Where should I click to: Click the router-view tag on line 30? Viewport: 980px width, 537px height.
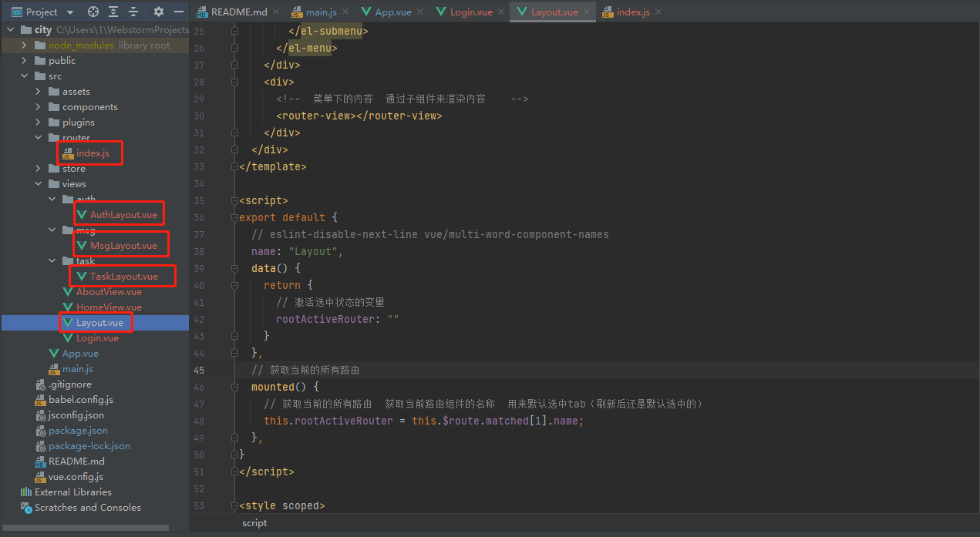coord(359,116)
